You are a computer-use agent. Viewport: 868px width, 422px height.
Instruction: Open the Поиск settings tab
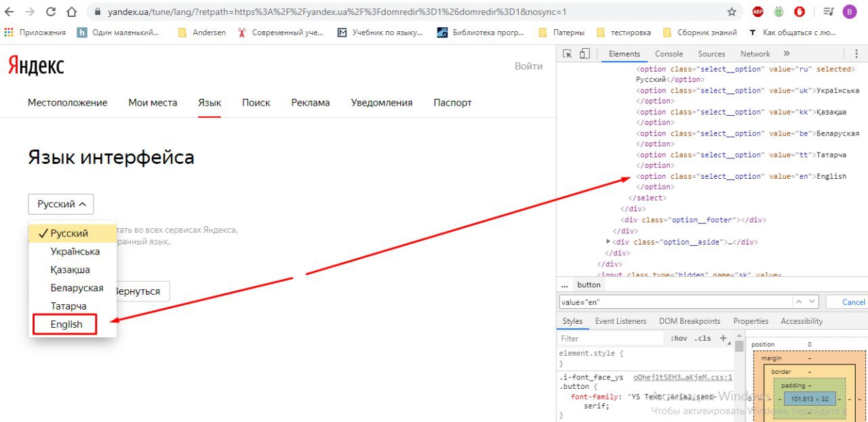(256, 102)
